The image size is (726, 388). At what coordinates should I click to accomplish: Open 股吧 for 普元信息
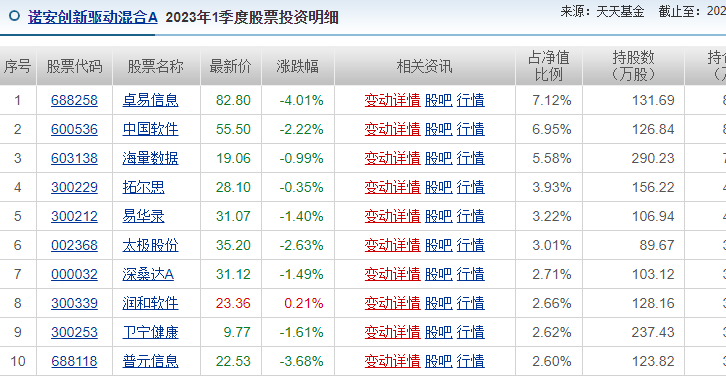tap(438, 361)
